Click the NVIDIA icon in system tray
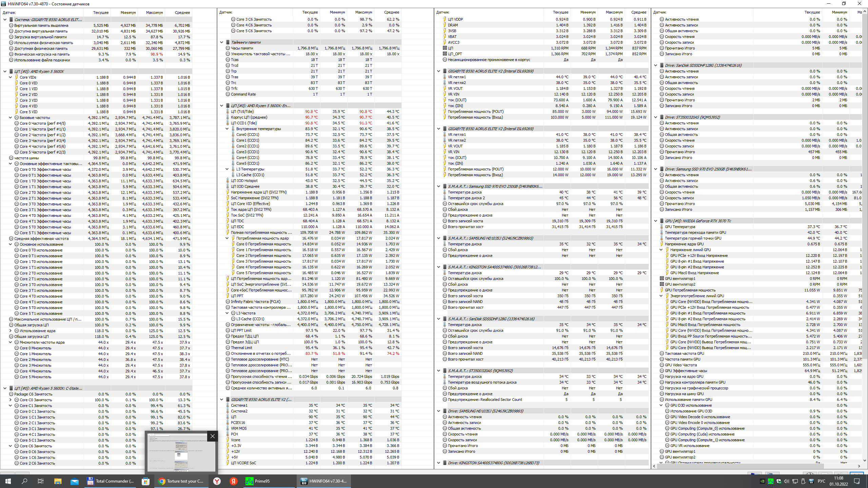This screenshot has width=868, height=488. point(762,481)
